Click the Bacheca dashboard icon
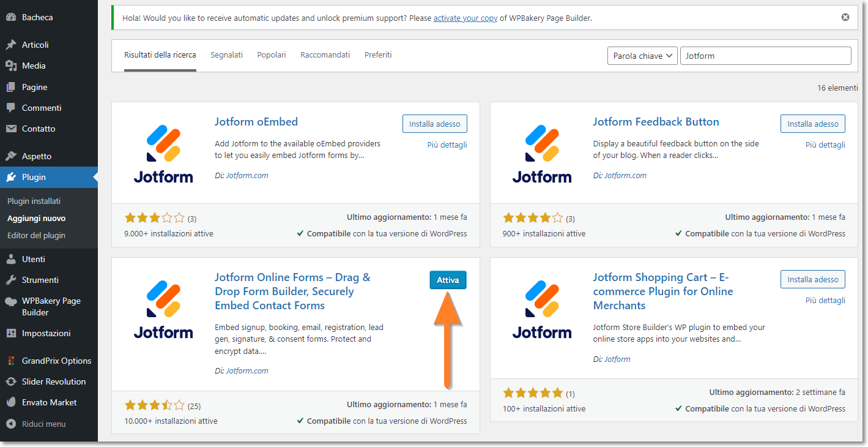 (x=11, y=17)
